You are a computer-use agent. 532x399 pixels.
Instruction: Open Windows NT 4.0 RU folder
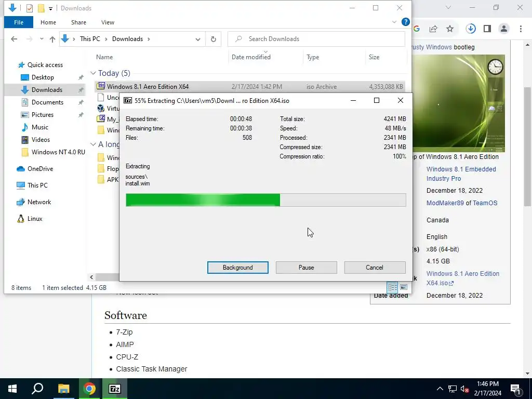click(x=58, y=152)
